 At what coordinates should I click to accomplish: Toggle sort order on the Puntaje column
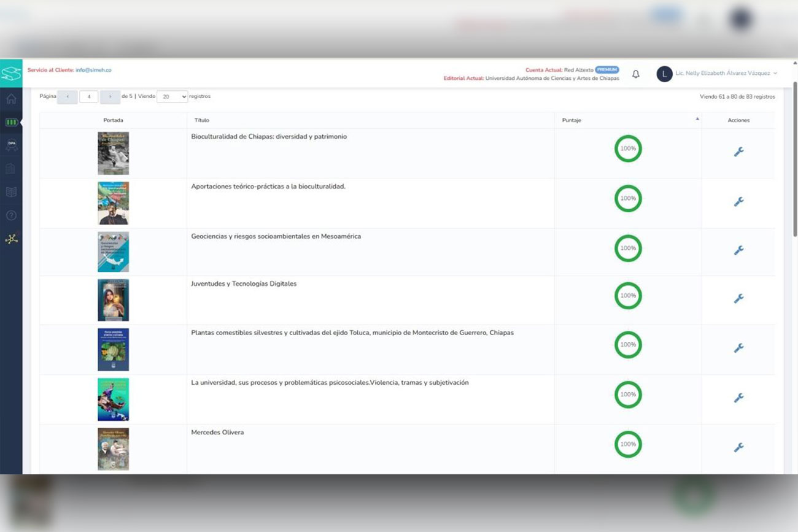pos(698,118)
